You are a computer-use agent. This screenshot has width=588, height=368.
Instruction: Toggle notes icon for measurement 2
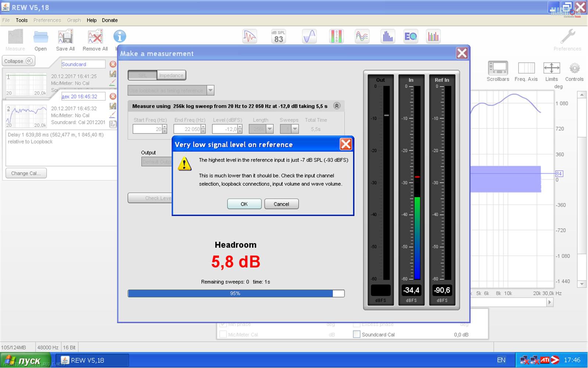coord(113,124)
